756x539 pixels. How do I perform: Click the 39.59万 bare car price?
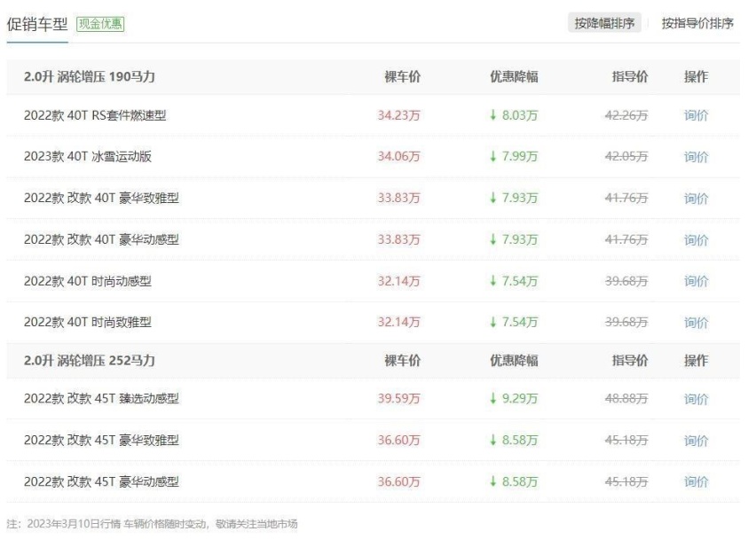[398, 398]
